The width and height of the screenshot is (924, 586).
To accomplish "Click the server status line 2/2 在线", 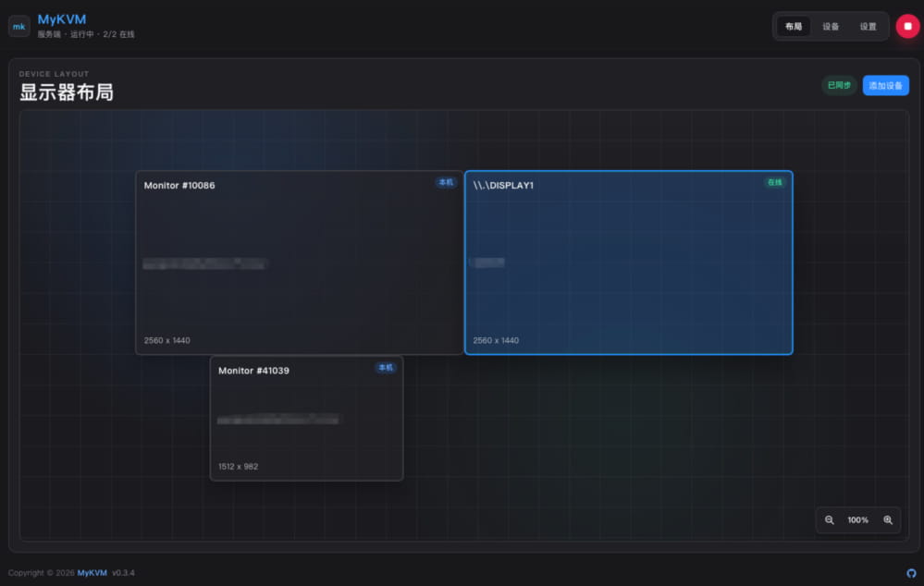I will [x=86, y=34].
